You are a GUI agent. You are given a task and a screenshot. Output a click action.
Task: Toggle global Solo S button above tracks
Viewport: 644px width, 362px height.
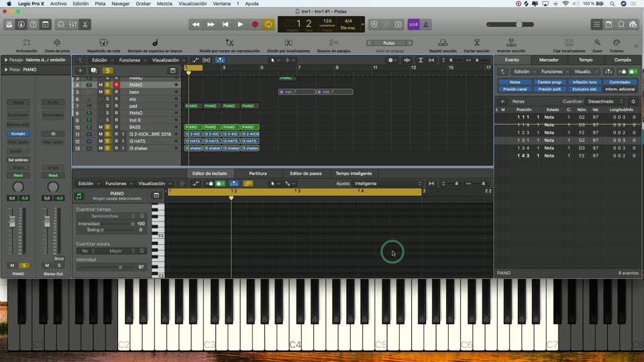(x=107, y=70)
